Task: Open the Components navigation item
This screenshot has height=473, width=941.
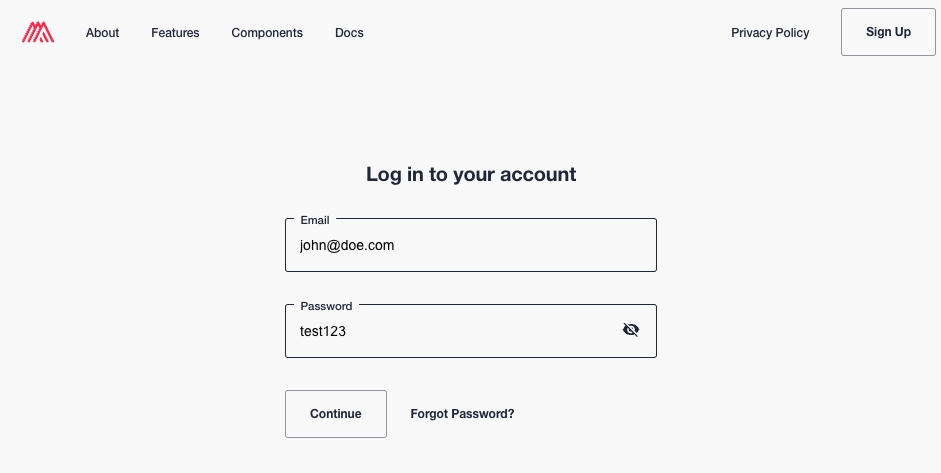Action: [x=267, y=33]
